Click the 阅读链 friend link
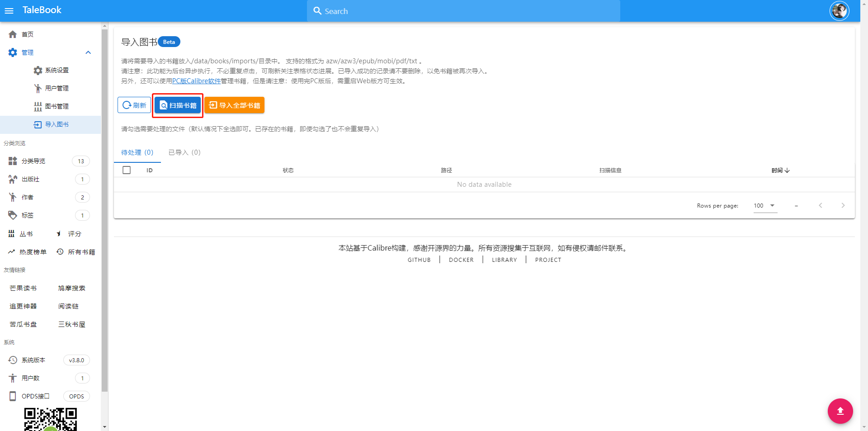The height and width of the screenshot is (431, 868). (68, 306)
